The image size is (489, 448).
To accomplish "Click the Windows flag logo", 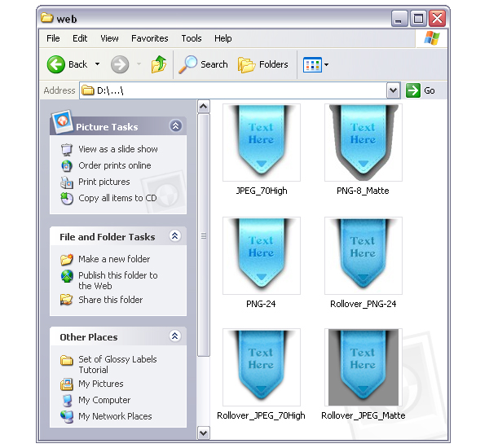I will (432, 38).
